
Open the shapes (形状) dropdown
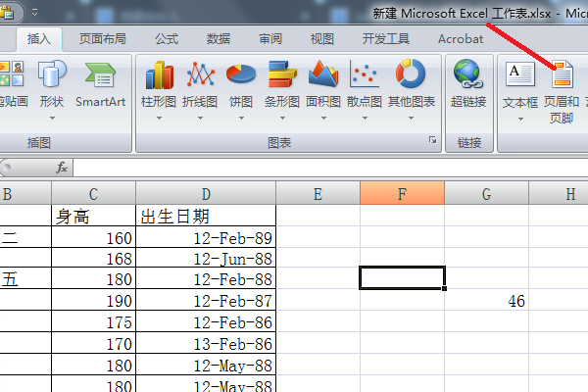pos(52,86)
